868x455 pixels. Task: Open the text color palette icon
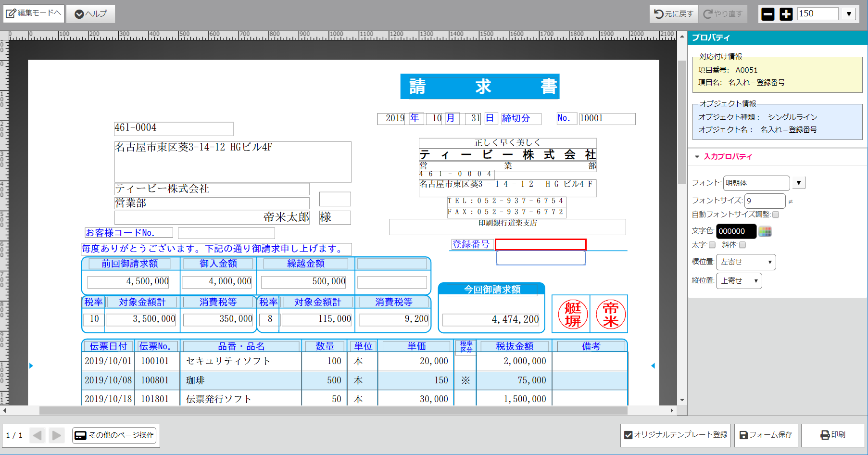[x=765, y=231]
